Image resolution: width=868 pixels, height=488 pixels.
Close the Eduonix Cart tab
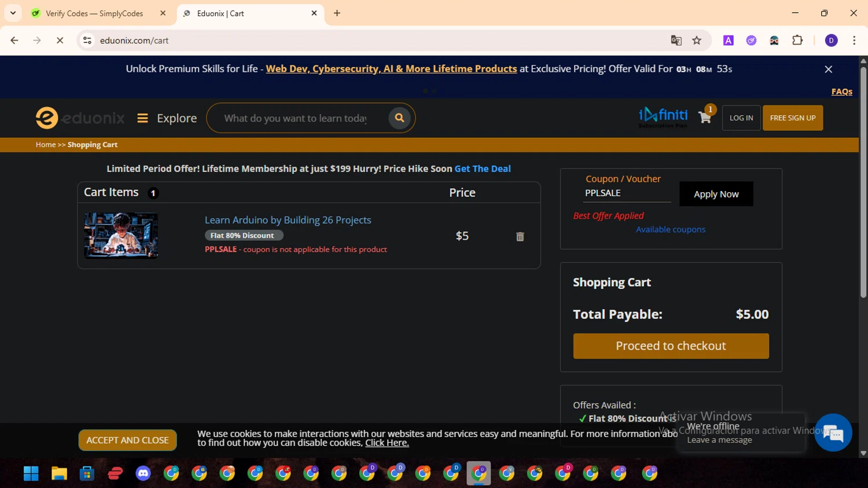click(314, 13)
